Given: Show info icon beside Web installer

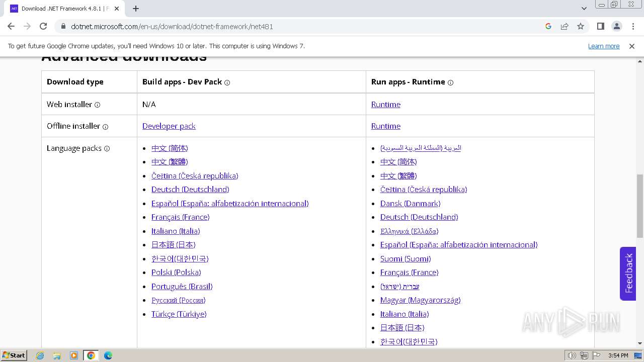Looking at the screenshot, I should (x=98, y=105).
